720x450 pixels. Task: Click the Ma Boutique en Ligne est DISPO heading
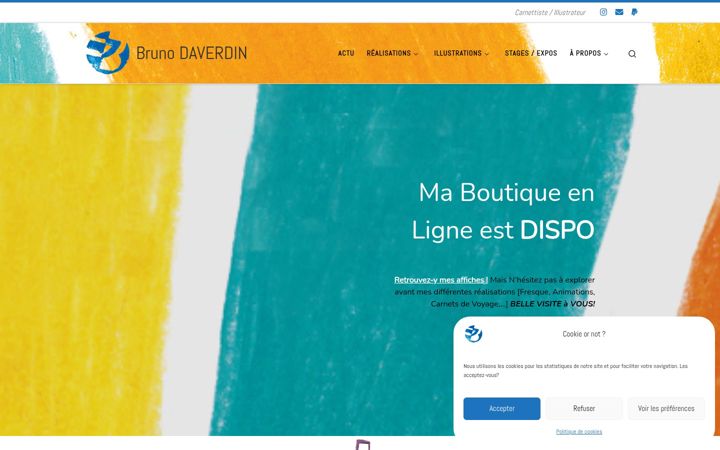(x=503, y=211)
